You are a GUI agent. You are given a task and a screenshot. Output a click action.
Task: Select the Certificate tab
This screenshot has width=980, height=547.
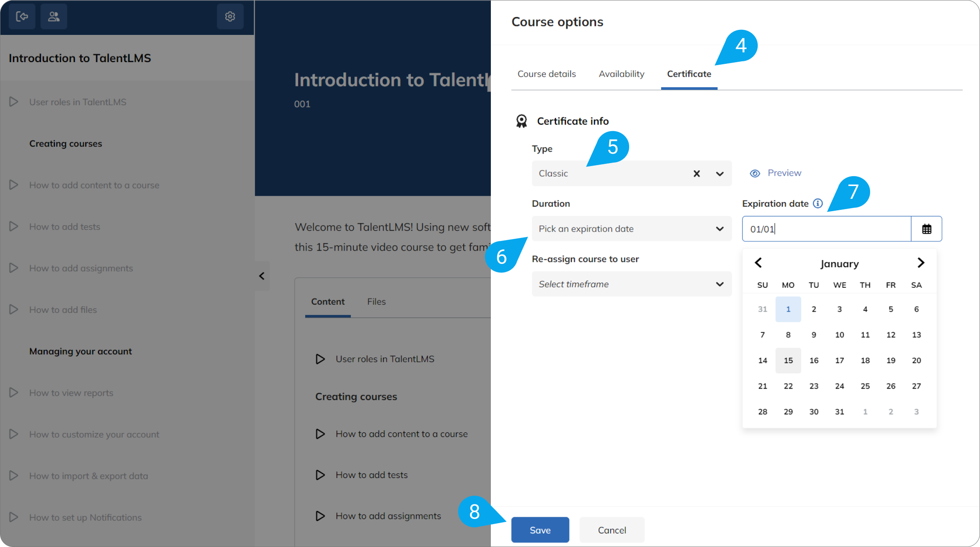(x=689, y=74)
